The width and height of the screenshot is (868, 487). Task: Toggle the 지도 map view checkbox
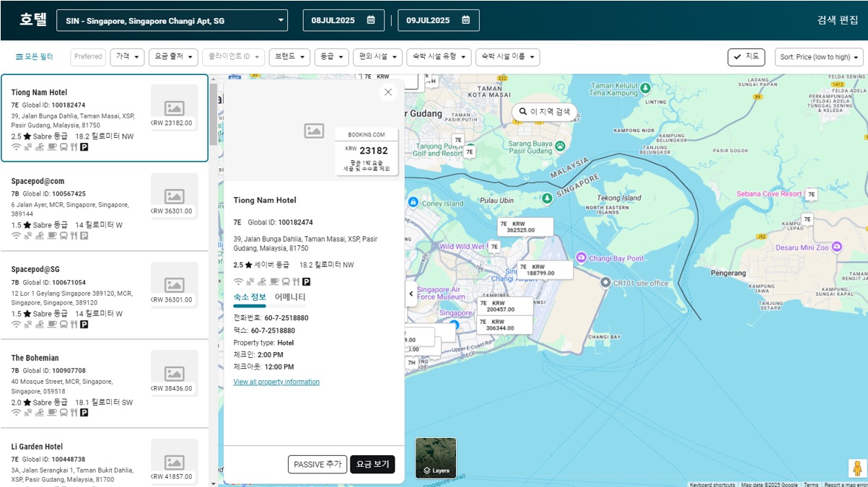[x=746, y=57]
